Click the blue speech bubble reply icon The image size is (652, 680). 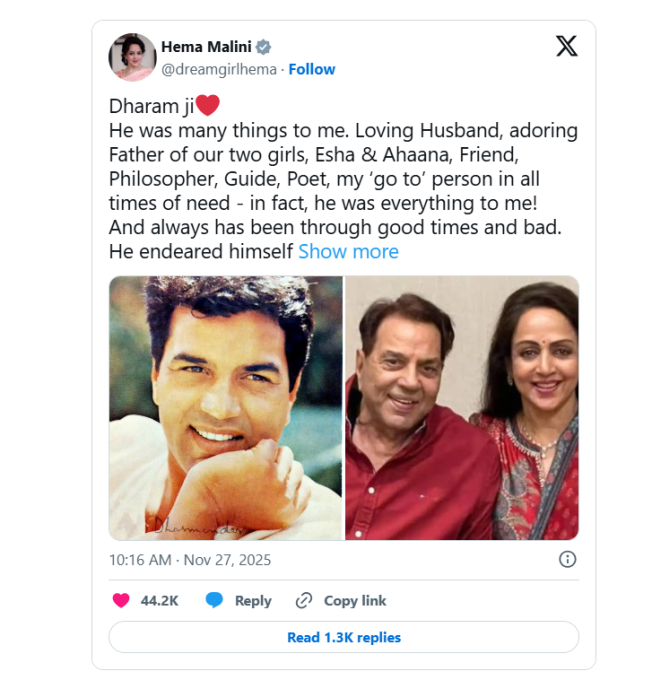[214, 600]
